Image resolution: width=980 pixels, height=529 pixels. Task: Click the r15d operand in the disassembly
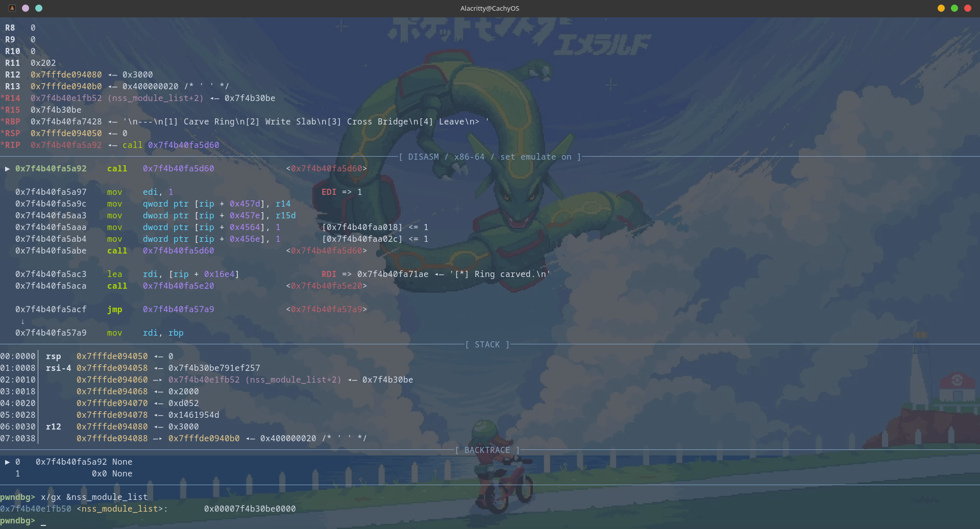(x=286, y=215)
